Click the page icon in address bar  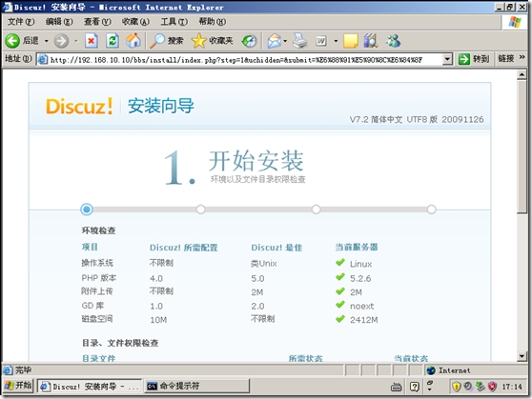pos(43,60)
